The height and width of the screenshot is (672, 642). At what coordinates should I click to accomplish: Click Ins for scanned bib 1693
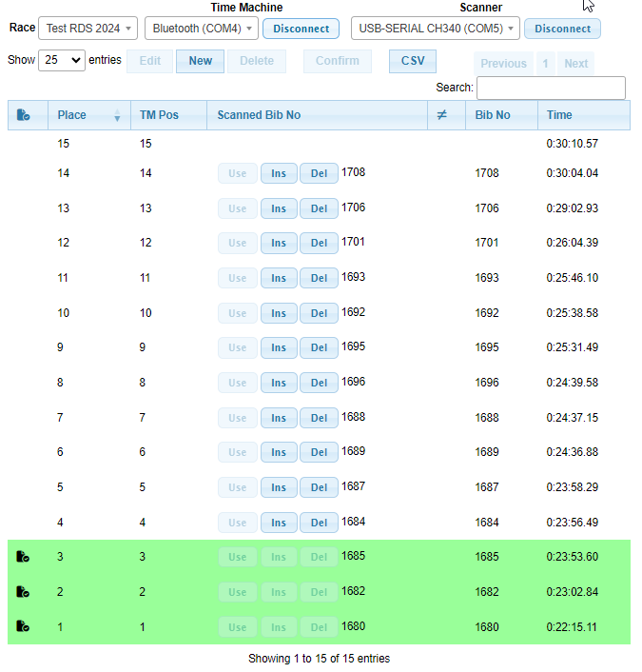pos(279,278)
